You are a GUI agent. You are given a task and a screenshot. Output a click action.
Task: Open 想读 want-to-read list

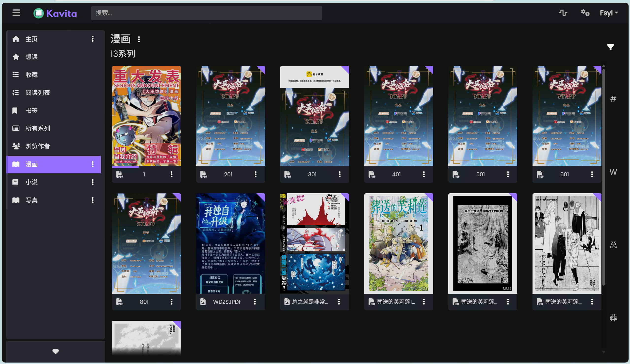(x=32, y=57)
